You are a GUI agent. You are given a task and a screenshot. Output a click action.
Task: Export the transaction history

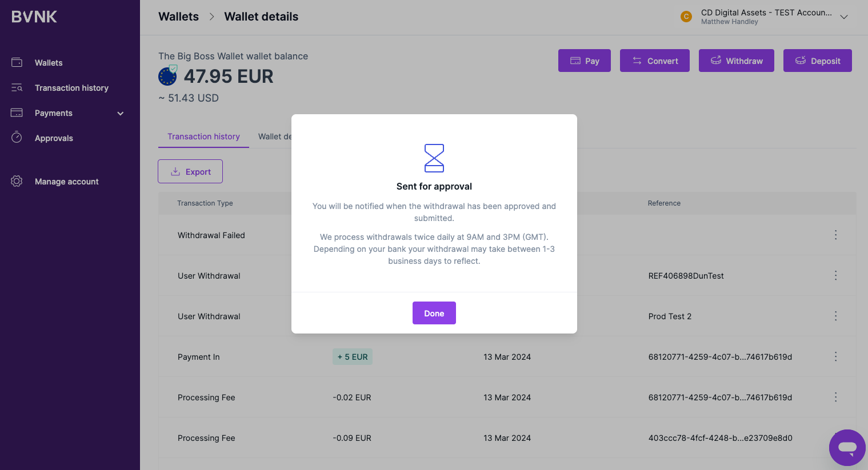point(190,171)
